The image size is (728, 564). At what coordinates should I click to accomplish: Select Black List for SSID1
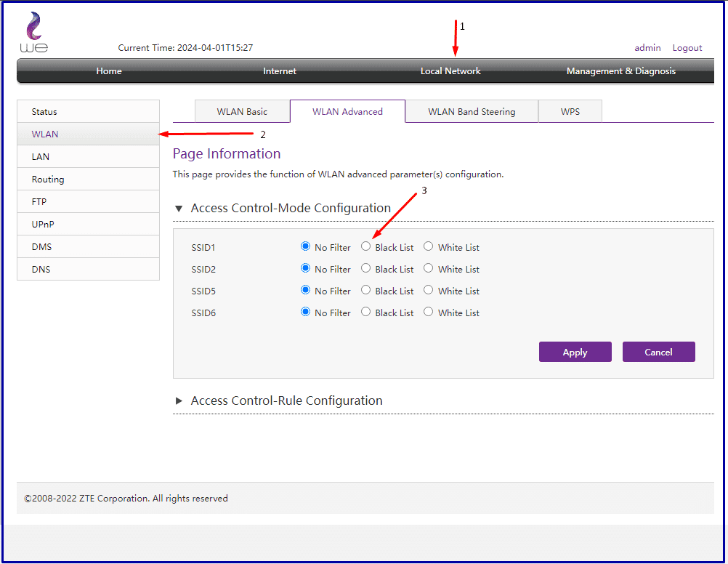pos(366,246)
